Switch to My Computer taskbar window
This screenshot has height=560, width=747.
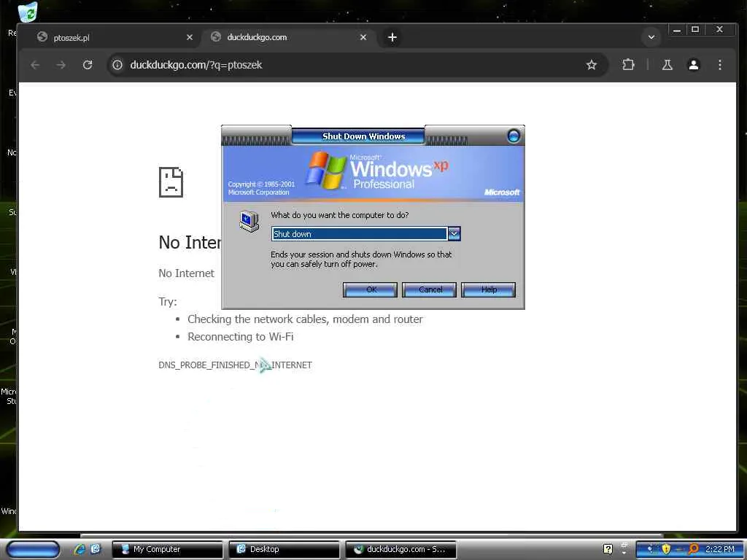click(167, 549)
